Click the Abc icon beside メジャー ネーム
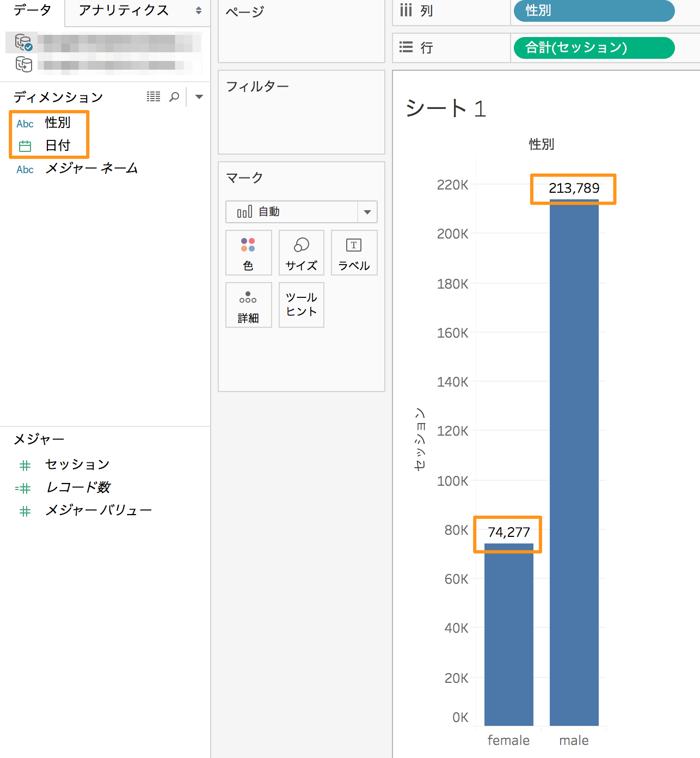Viewport: 700px width, 758px height. tap(25, 169)
